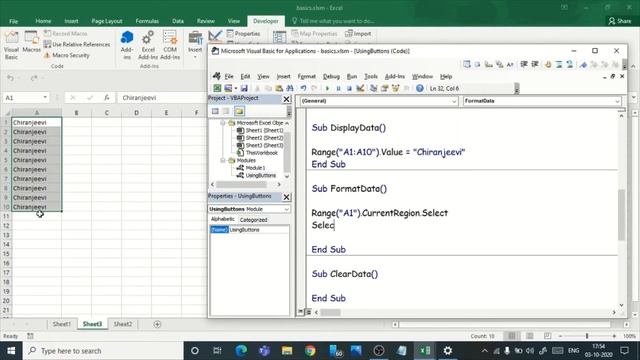640x360 pixels.
Task: Collapse Modules folder in project tree
Action: [x=223, y=160]
